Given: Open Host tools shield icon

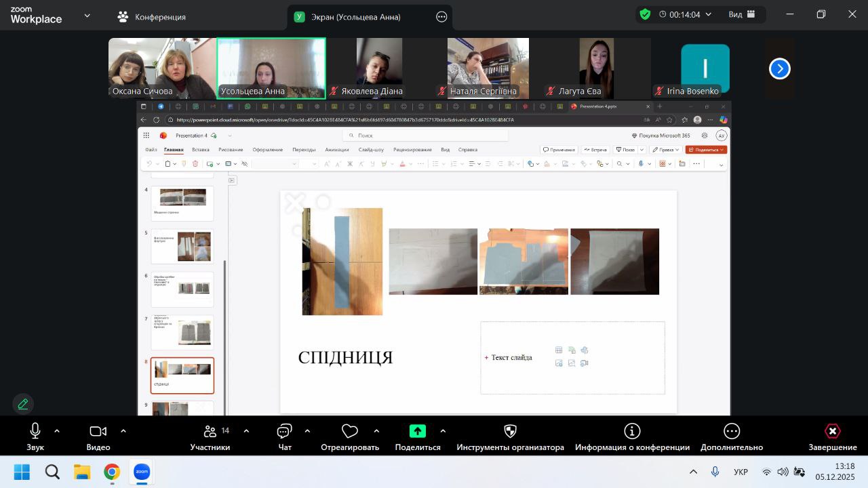Looking at the screenshot, I should (x=511, y=431).
